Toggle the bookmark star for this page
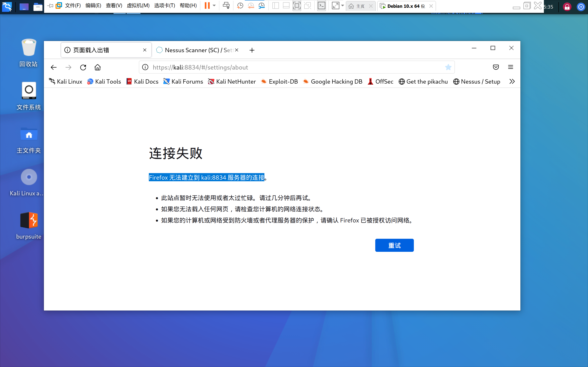This screenshot has height=367, width=588. 448,67
